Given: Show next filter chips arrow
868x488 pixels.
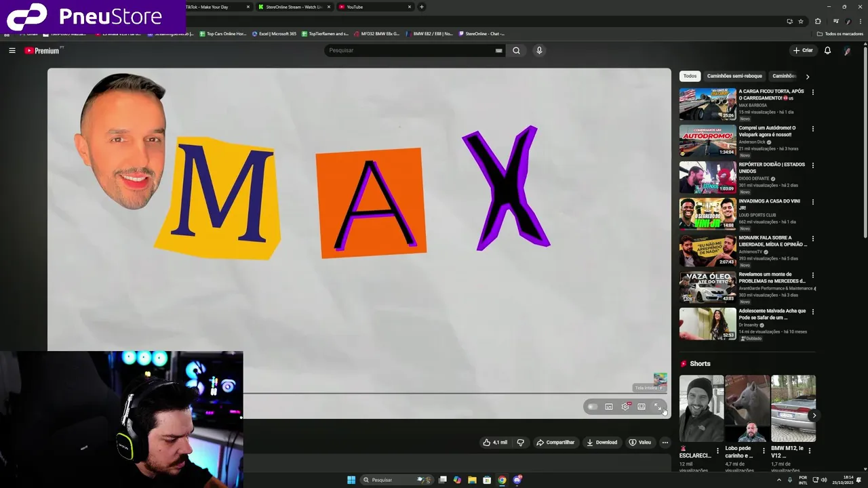Looking at the screenshot, I should coord(808,77).
